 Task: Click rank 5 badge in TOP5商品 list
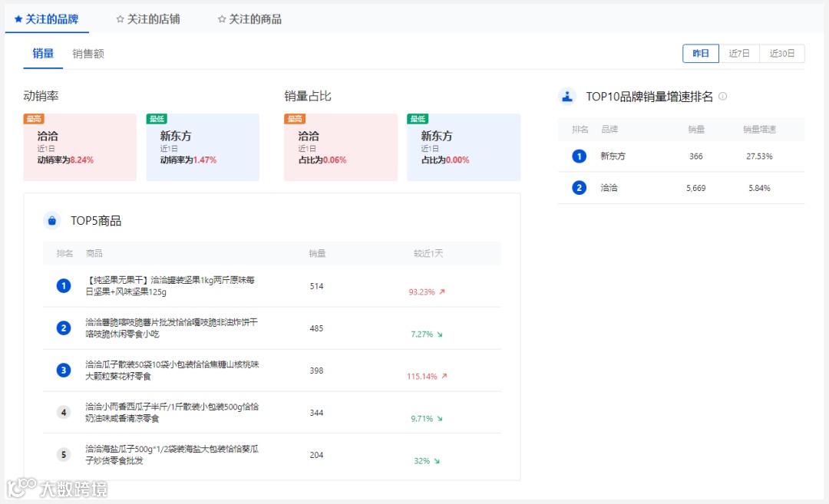tap(64, 455)
